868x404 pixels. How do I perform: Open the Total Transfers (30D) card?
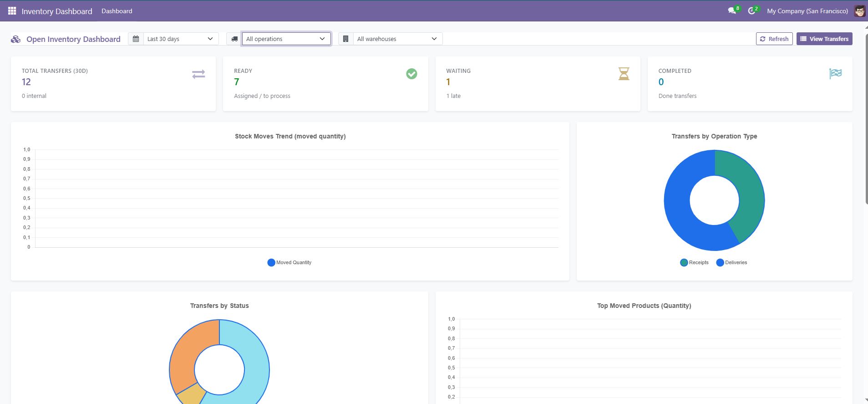click(113, 84)
